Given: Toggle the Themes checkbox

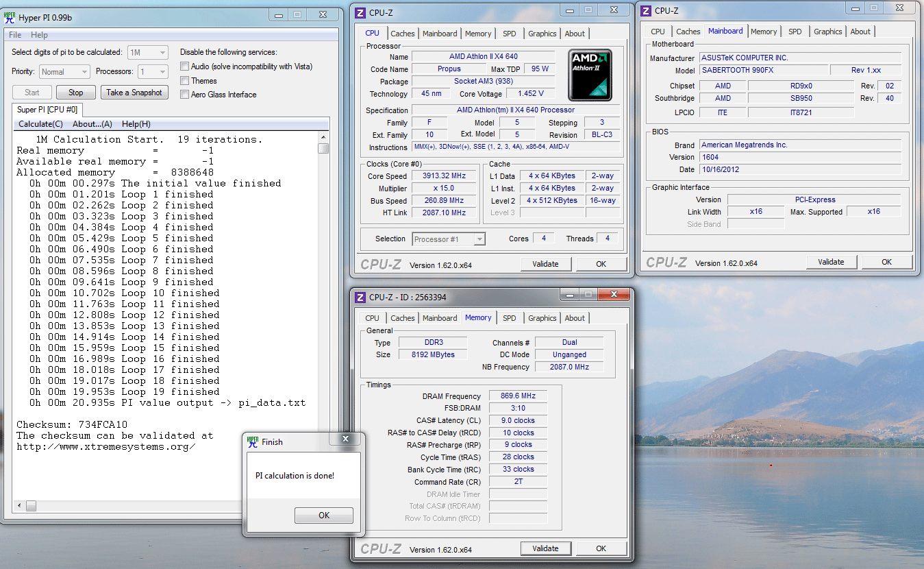Looking at the screenshot, I should 185,81.
